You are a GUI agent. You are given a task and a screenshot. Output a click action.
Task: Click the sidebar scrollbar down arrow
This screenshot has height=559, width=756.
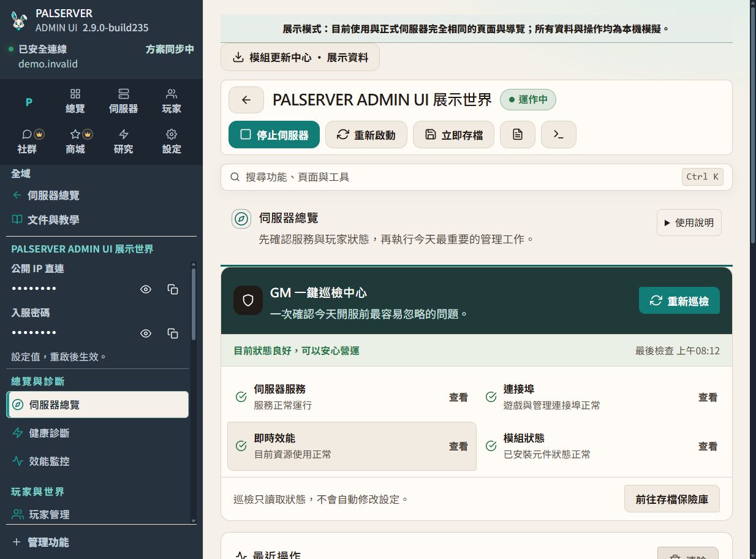[194, 521]
